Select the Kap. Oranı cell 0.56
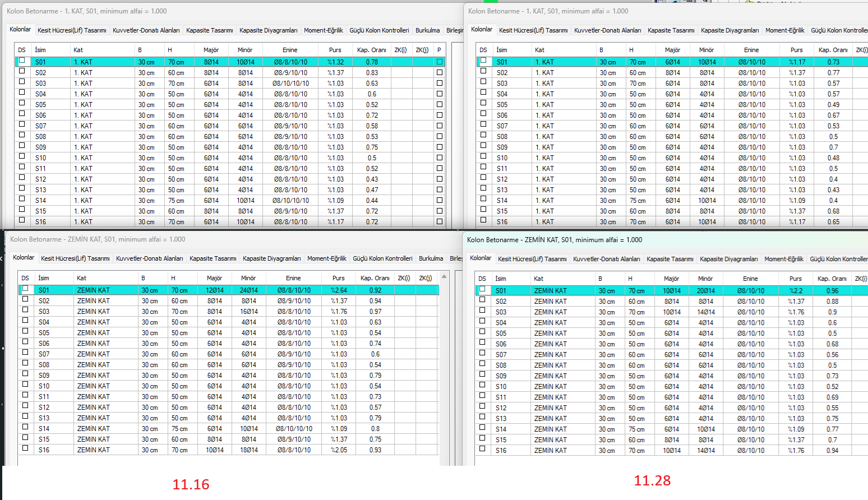868x500 pixels. tap(832, 355)
